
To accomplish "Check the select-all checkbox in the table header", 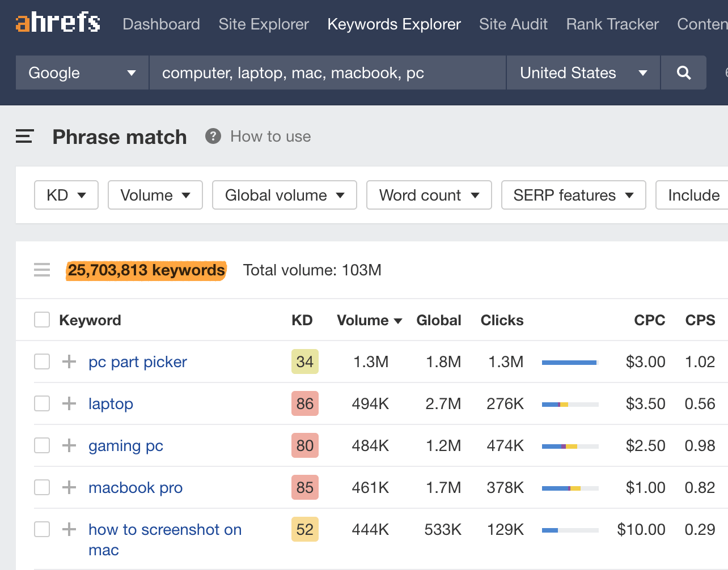I will coord(41,319).
